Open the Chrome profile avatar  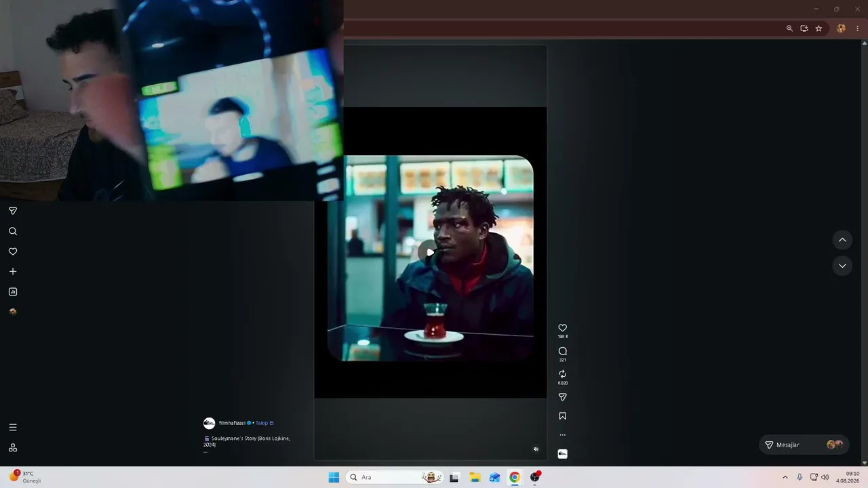(842, 28)
